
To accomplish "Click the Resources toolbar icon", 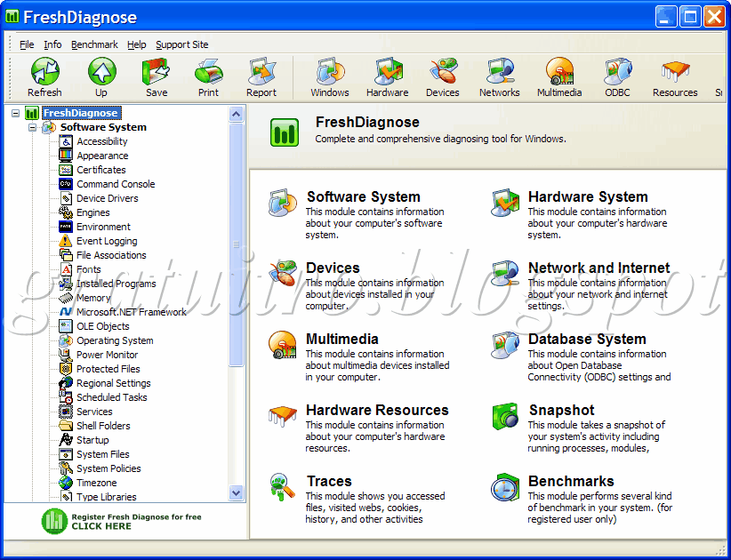I will pyautogui.click(x=675, y=71).
